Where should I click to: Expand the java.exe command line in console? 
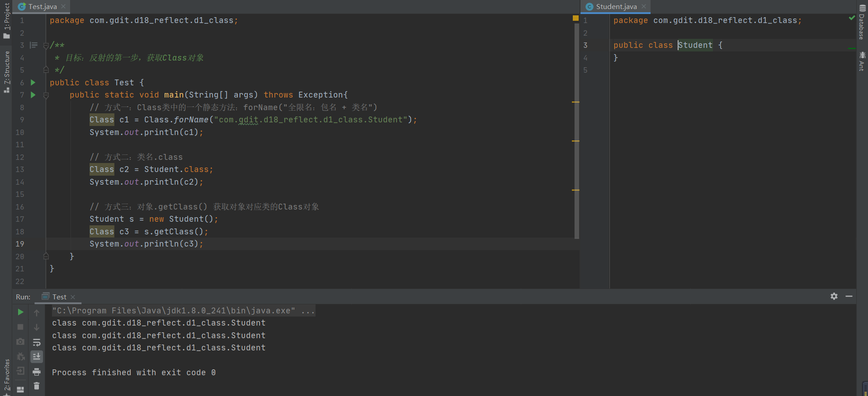(x=307, y=311)
